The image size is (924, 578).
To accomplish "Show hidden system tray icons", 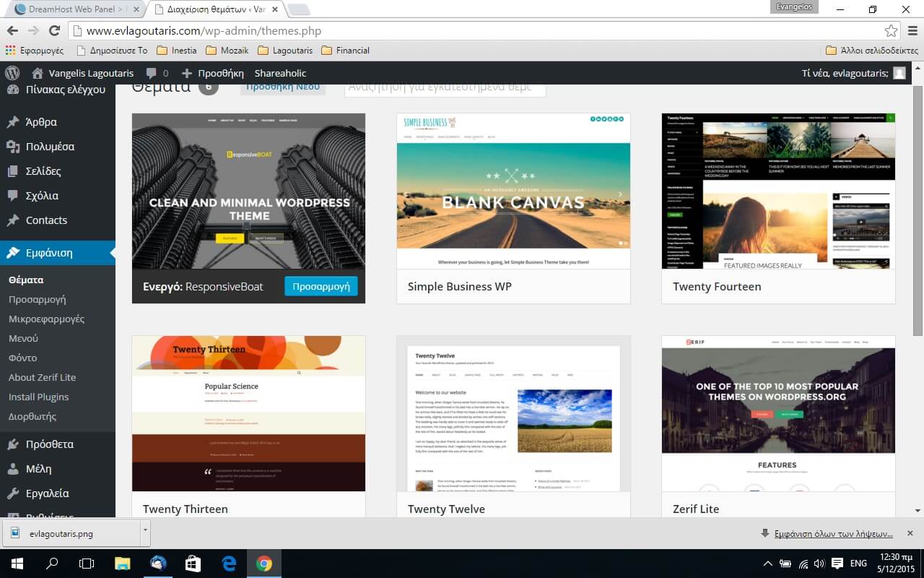I will coord(767,564).
